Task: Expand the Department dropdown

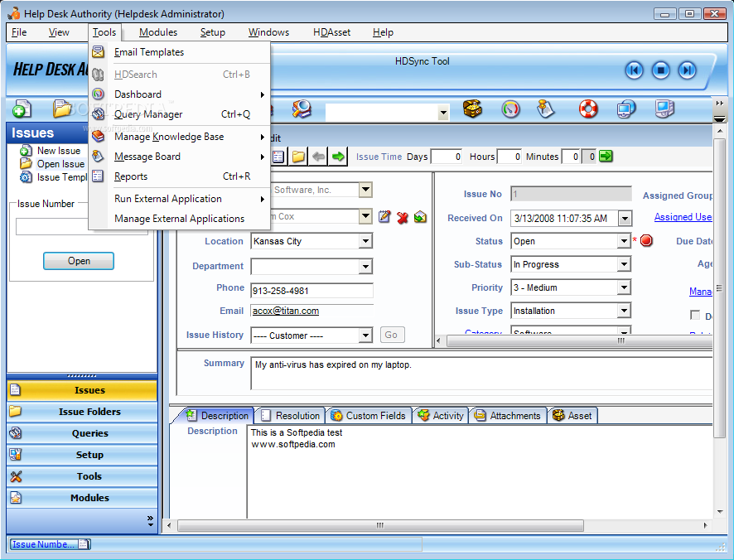Action: coord(365,267)
